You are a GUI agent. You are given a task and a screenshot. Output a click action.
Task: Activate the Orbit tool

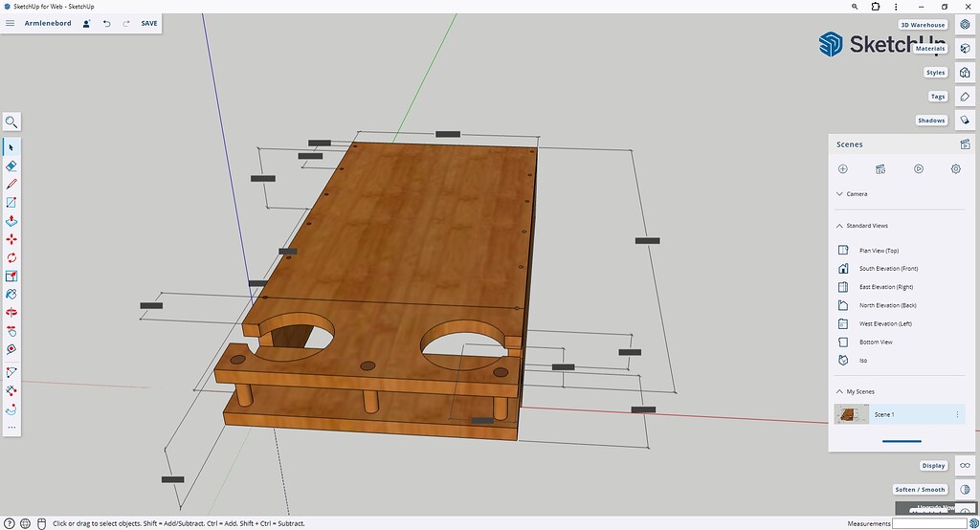11,313
